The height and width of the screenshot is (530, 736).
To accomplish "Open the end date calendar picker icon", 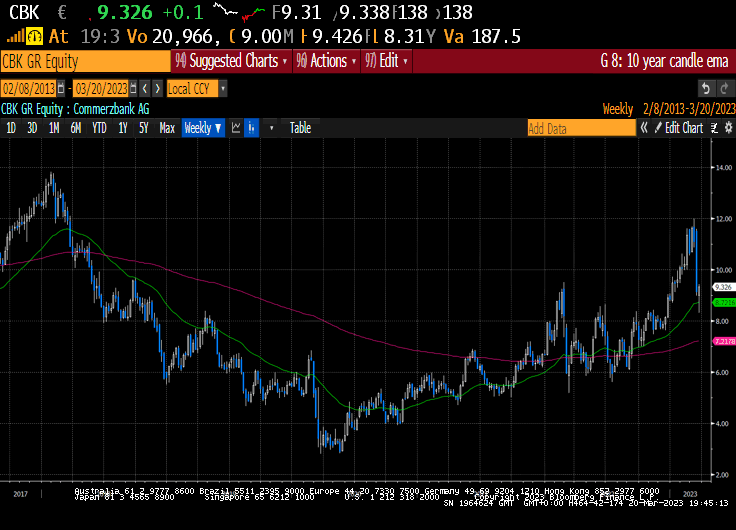I will coord(133,88).
